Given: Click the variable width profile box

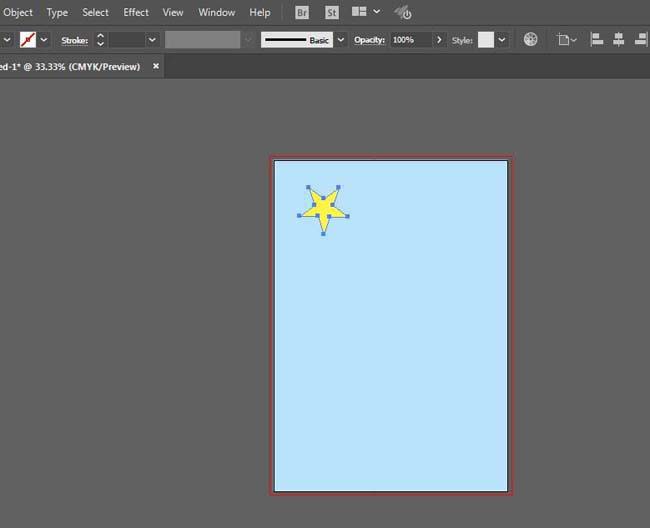Looking at the screenshot, I should pos(202,40).
